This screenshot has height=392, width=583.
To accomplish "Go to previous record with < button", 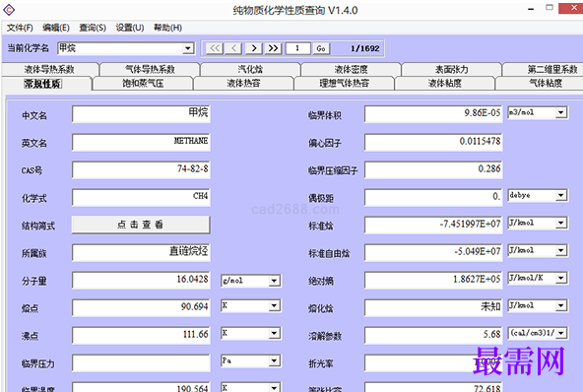I will point(233,48).
